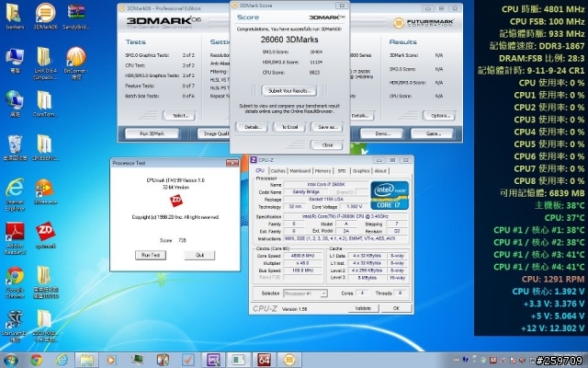Screen dimensions: 588x368
Task: Click the Core Voltage value in CPU-Z
Action: click(x=355, y=206)
